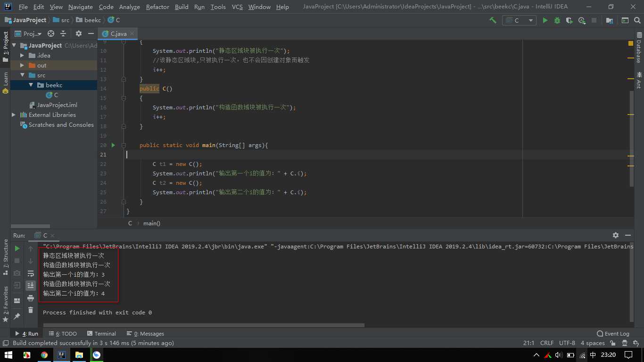Open Project view selector dropdown

click(28, 33)
